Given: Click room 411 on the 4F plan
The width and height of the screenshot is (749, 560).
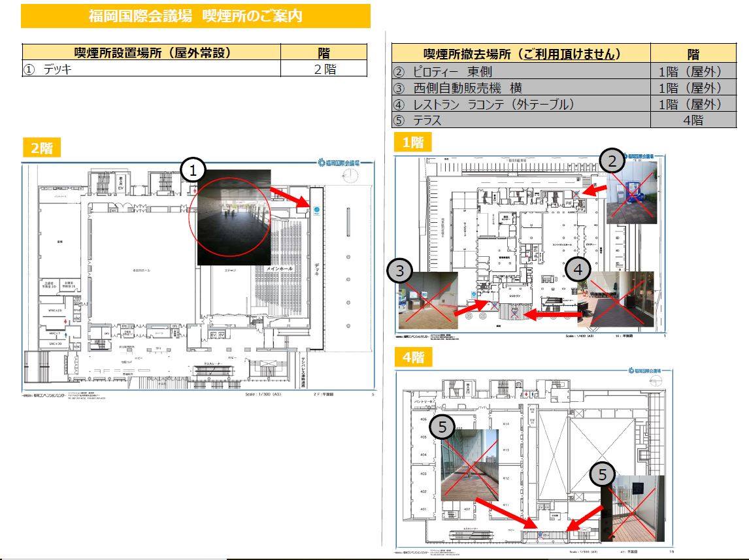Looking at the screenshot, I should (506, 504).
